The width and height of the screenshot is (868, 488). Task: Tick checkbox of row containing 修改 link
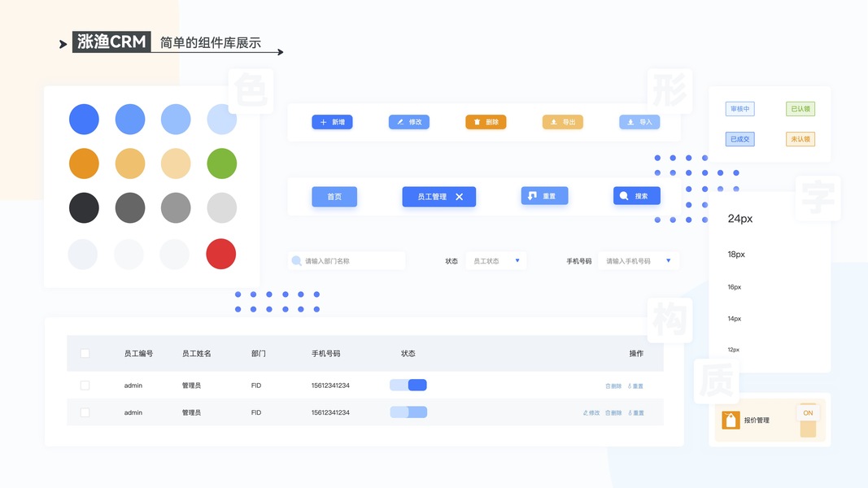pyautogui.click(x=85, y=412)
